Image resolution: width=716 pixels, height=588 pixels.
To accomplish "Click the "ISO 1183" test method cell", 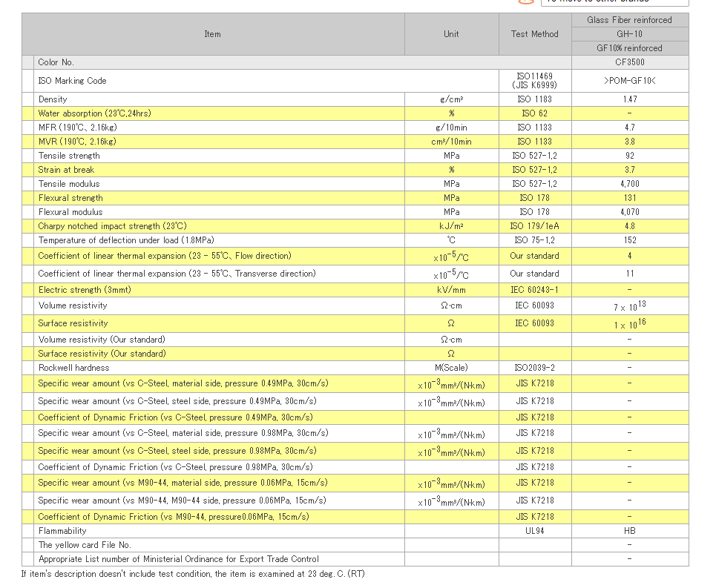I will [535, 99].
